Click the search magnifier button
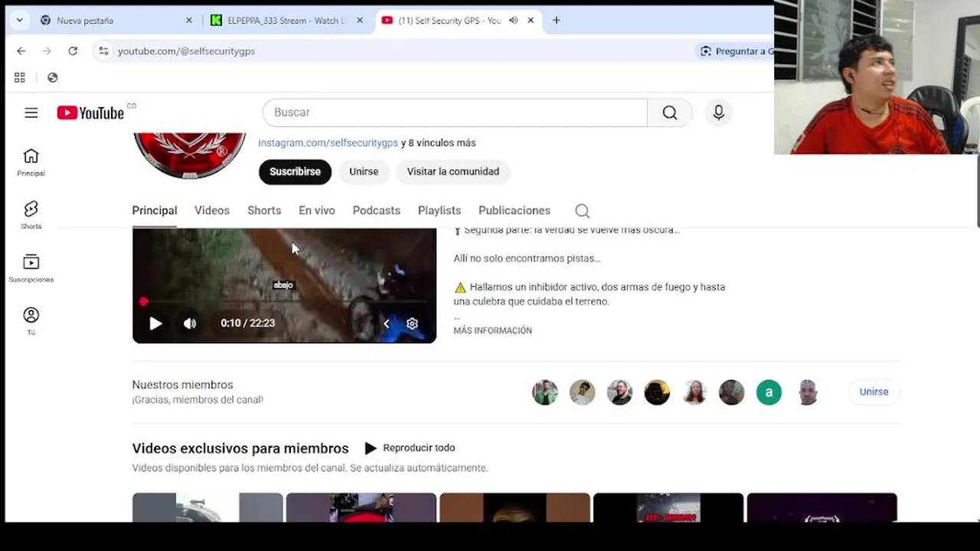Image resolution: width=980 pixels, height=551 pixels. 670,112
